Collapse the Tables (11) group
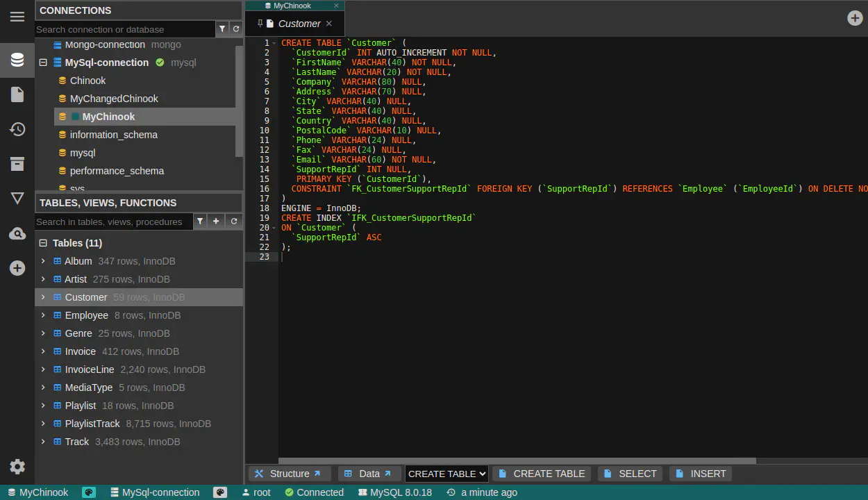The image size is (868, 500). click(43, 243)
